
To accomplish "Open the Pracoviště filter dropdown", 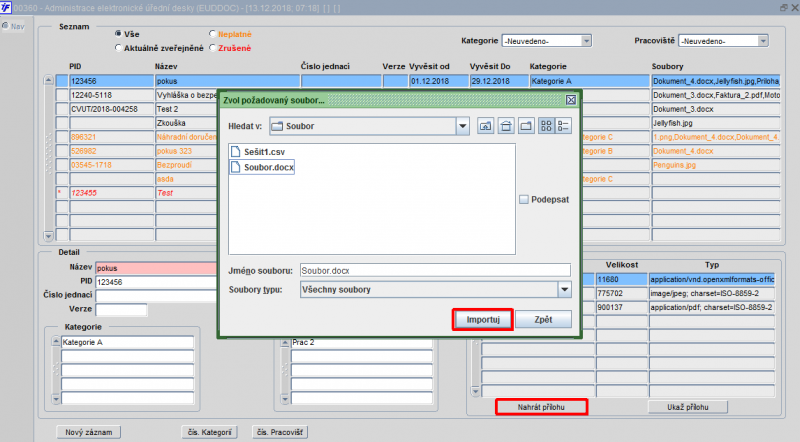I will [763, 41].
